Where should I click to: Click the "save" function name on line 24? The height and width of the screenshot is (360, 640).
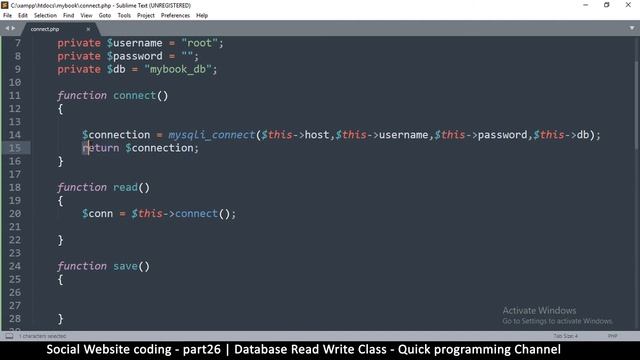pos(125,266)
